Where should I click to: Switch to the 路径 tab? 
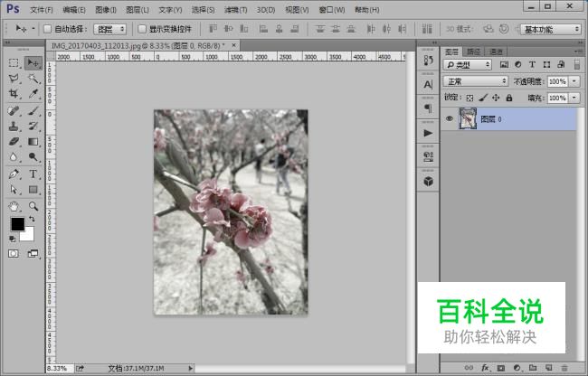point(474,52)
